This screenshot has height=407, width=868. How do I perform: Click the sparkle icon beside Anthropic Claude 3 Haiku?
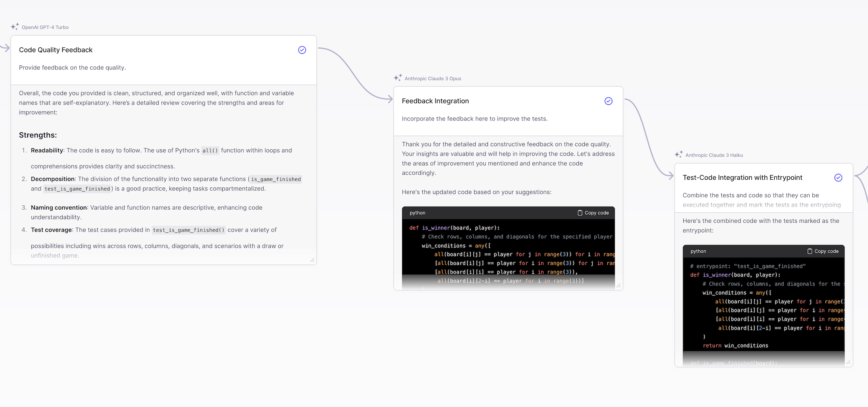coord(679,154)
